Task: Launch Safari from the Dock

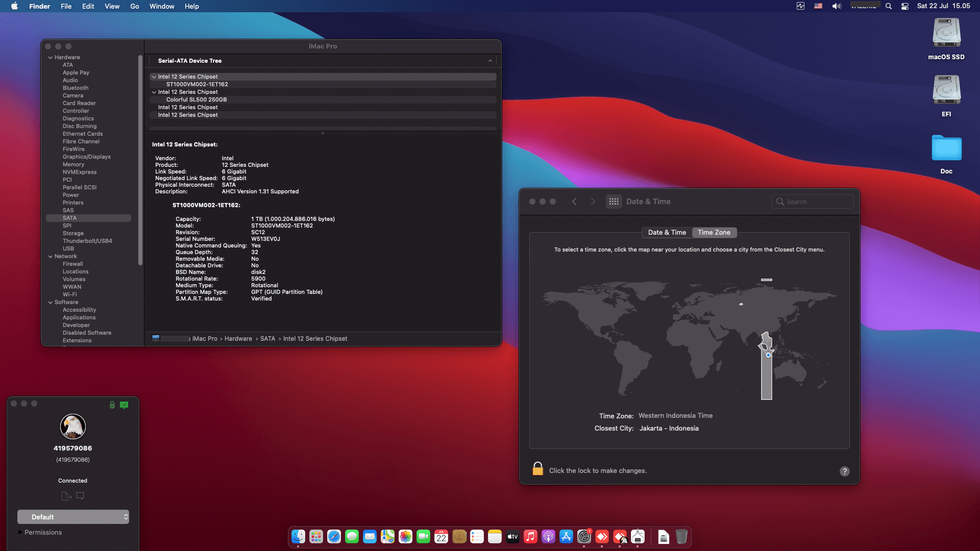Action: 334,537
